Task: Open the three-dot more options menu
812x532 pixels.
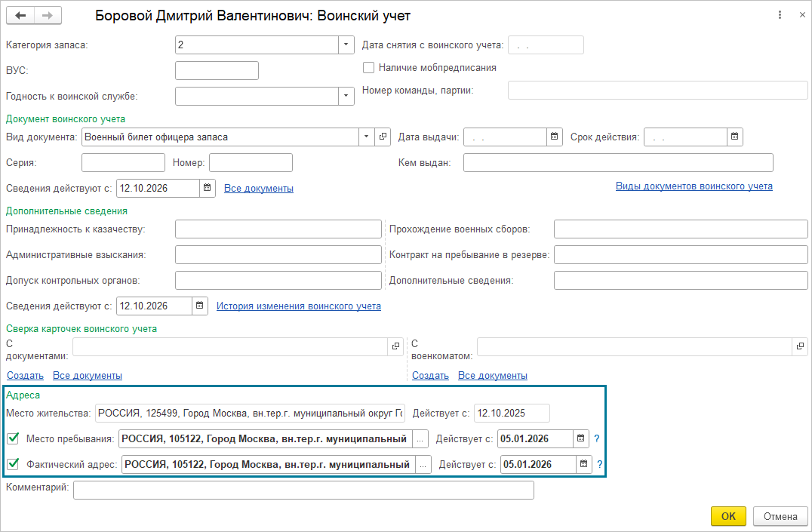Action: click(780, 15)
